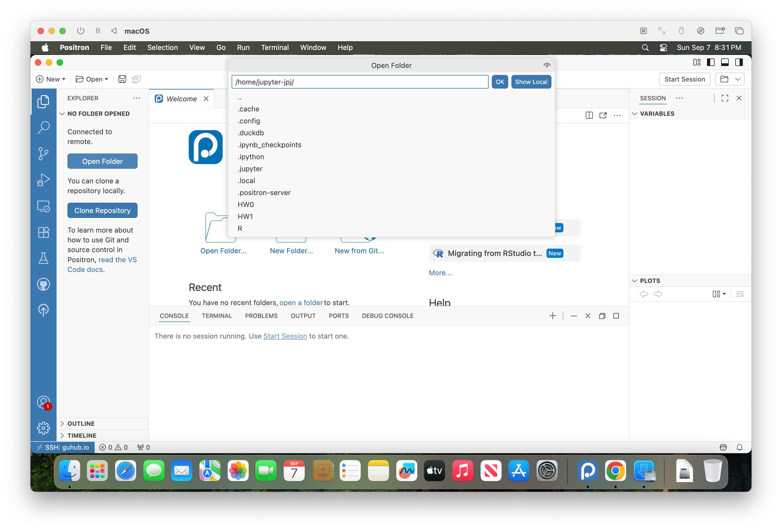
Task: Click the Clone Repository button
Action: tap(102, 211)
